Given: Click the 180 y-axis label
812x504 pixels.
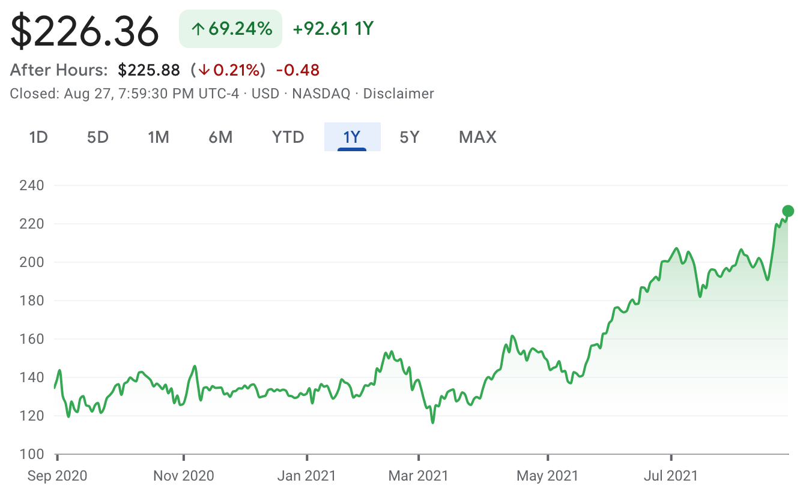Looking at the screenshot, I should coord(32,301).
